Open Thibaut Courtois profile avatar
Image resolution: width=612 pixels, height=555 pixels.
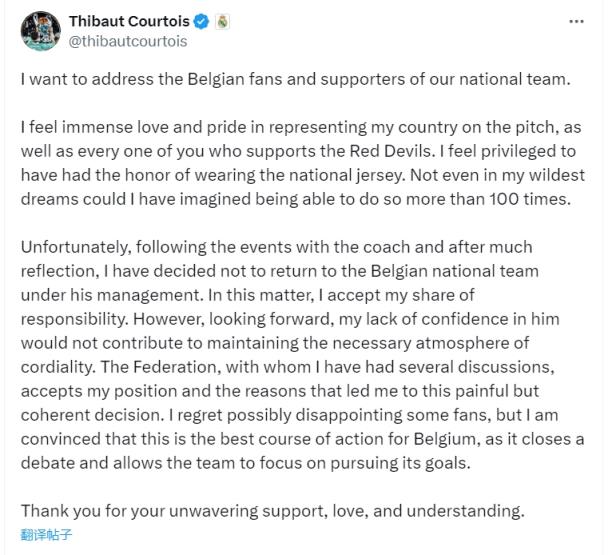point(39,32)
